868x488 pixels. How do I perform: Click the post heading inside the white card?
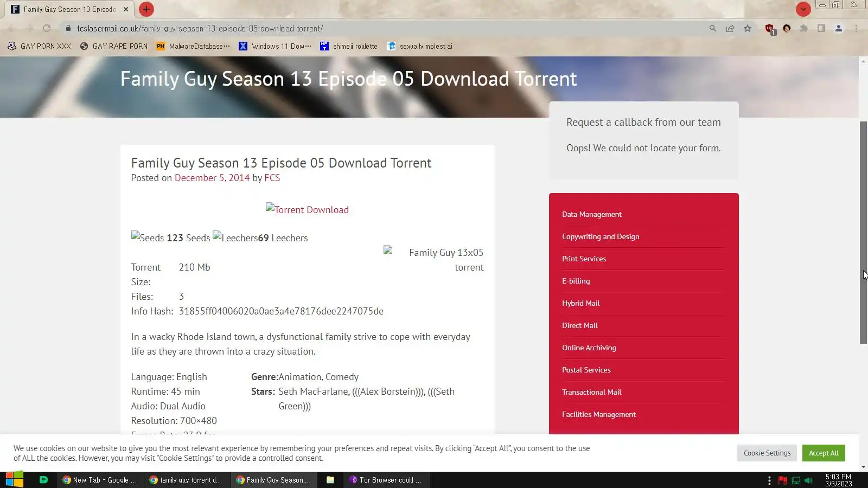[x=281, y=163]
